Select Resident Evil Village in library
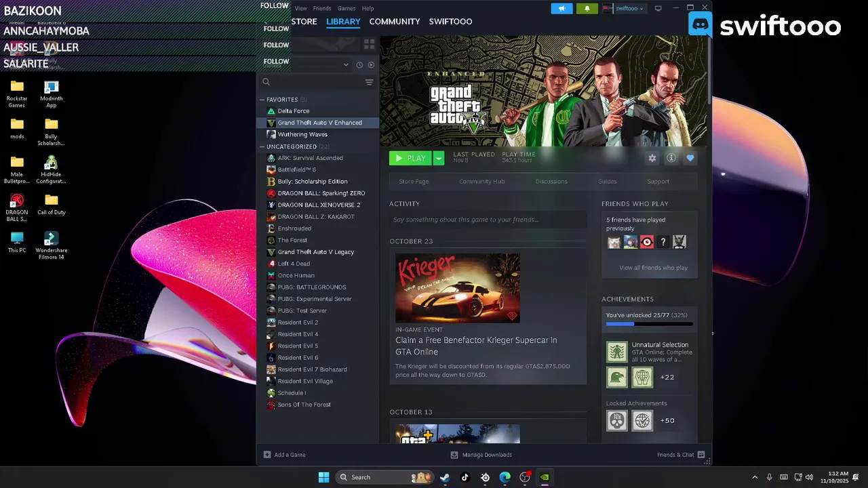 coord(317,381)
